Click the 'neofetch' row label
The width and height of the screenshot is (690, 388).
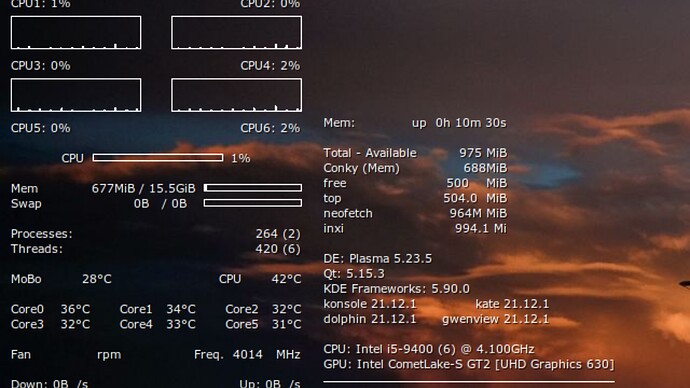click(x=348, y=213)
